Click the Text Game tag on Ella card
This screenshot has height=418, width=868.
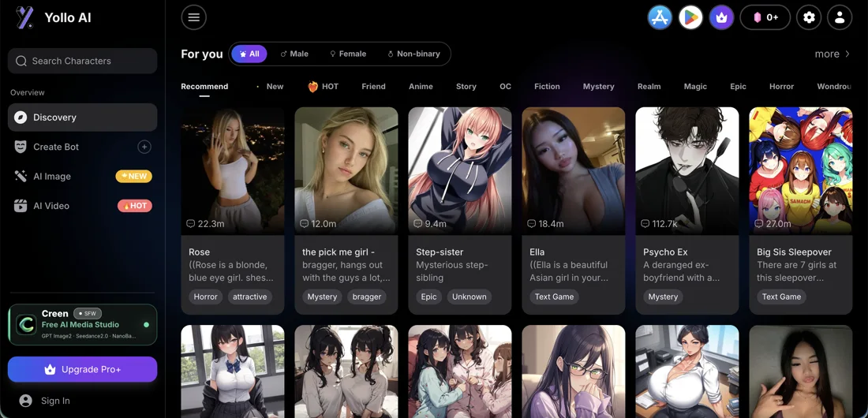[x=554, y=297]
